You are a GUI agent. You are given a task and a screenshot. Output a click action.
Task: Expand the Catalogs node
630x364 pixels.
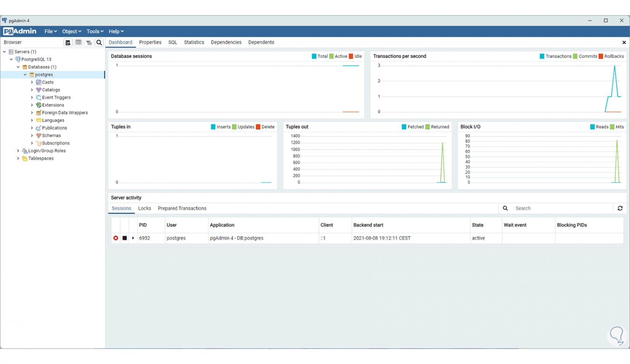click(x=32, y=90)
